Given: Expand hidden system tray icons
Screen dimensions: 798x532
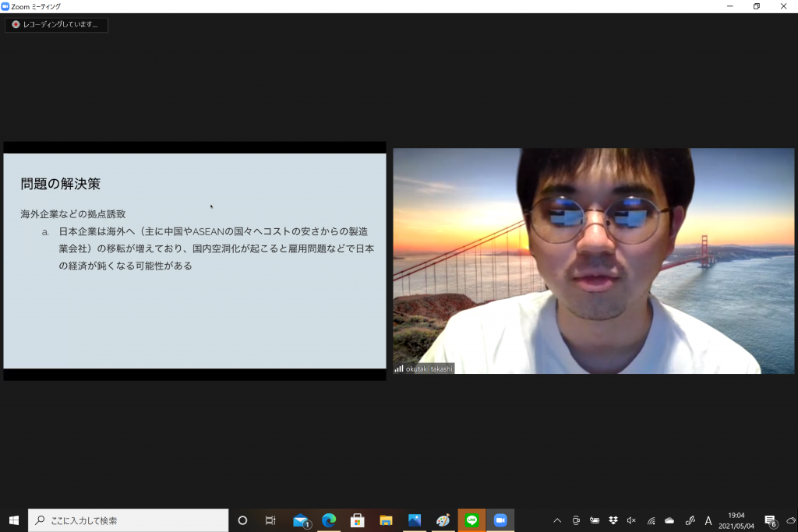Looking at the screenshot, I should (557, 520).
